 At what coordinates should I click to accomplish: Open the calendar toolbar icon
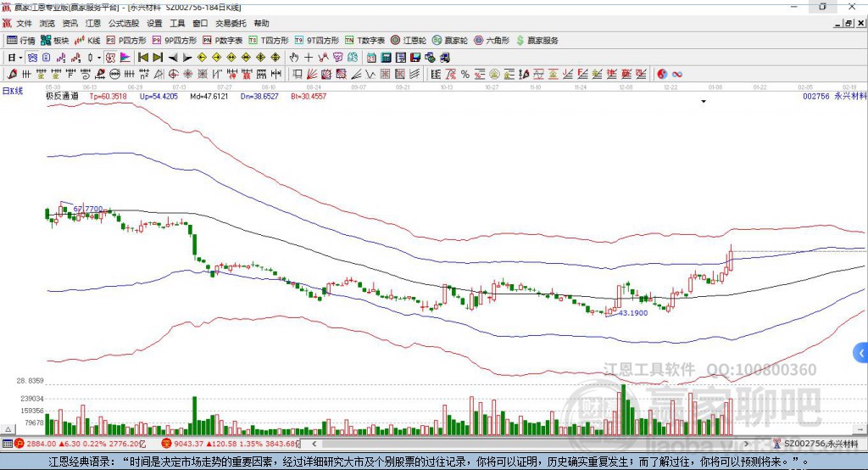[x=371, y=58]
